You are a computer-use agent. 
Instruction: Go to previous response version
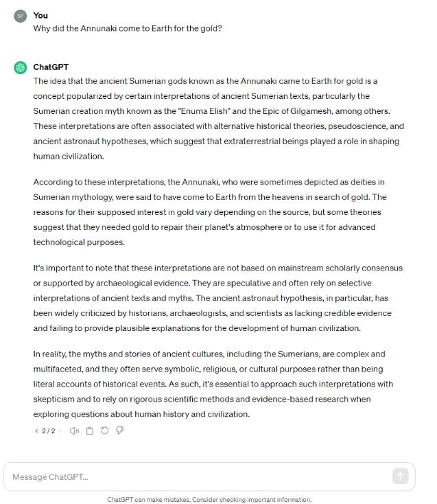click(36, 431)
